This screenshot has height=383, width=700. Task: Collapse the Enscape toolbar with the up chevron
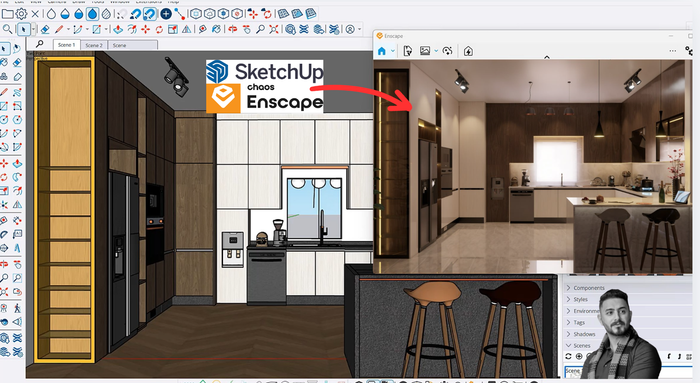click(x=546, y=58)
